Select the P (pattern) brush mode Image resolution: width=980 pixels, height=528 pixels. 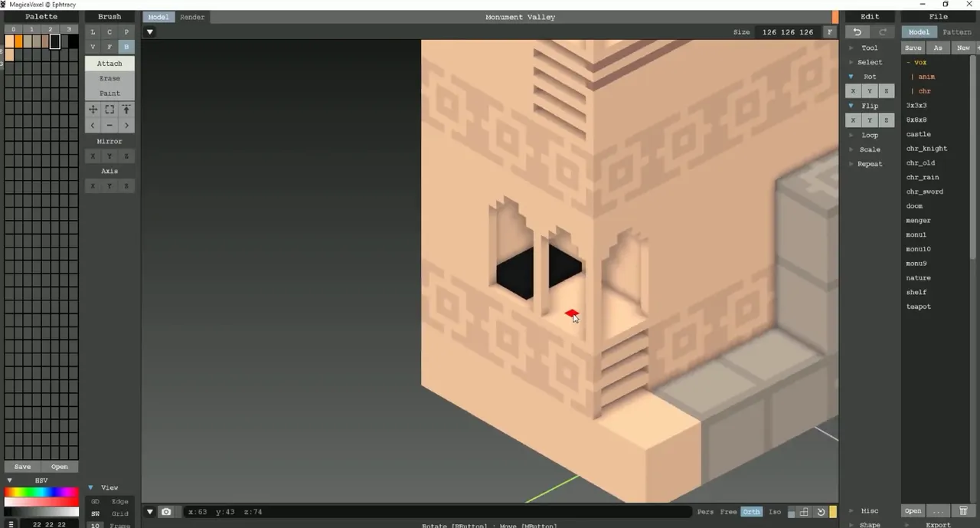(126, 32)
